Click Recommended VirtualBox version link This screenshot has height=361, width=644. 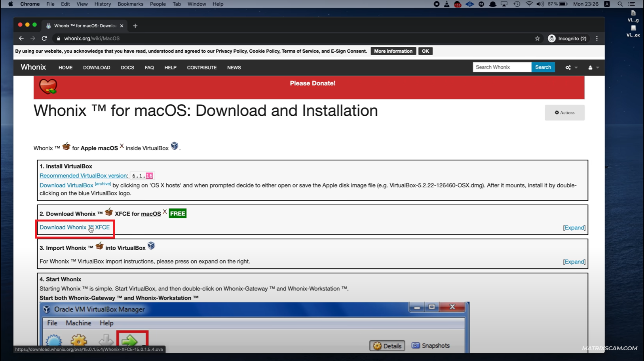pos(84,176)
